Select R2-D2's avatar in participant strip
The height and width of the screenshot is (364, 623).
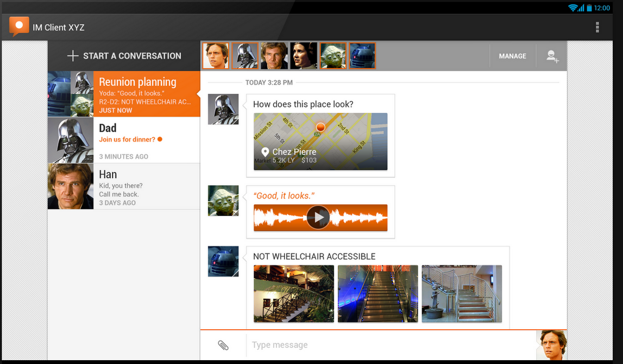[x=362, y=56]
